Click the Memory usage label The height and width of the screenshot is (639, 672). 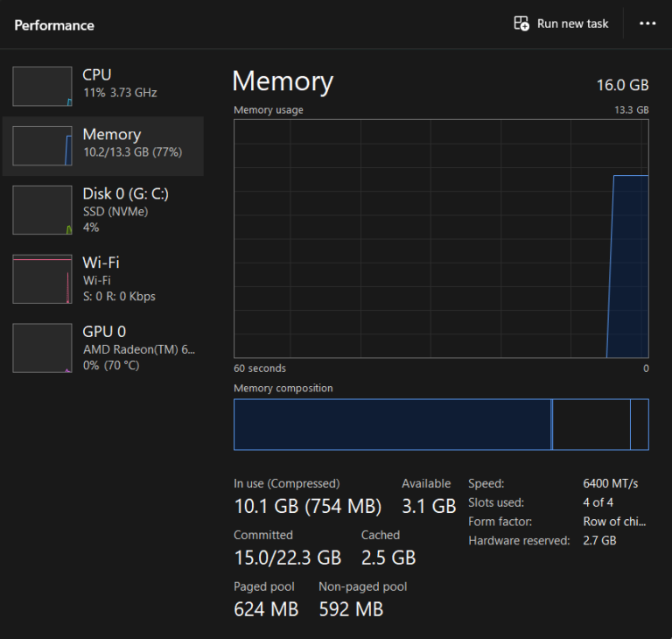(x=269, y=110)
